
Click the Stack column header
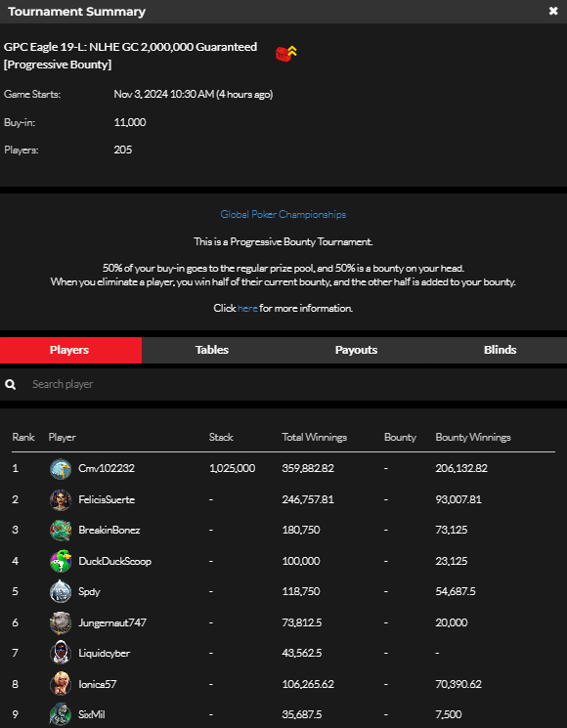click(x=221, y=438)
